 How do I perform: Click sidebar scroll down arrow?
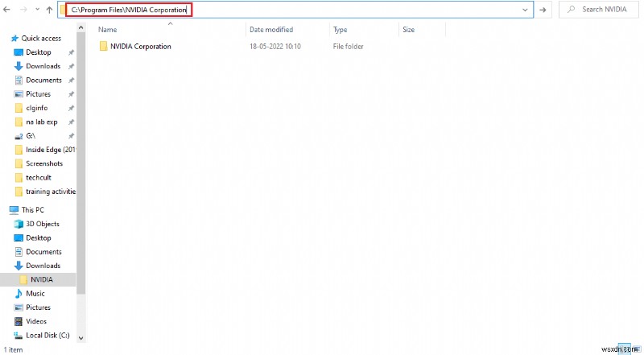81,338
